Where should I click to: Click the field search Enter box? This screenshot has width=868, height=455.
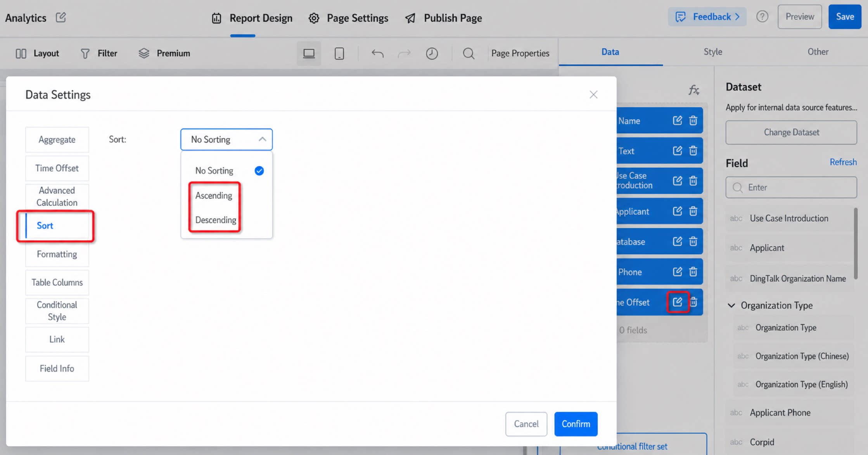pos(791,188)
